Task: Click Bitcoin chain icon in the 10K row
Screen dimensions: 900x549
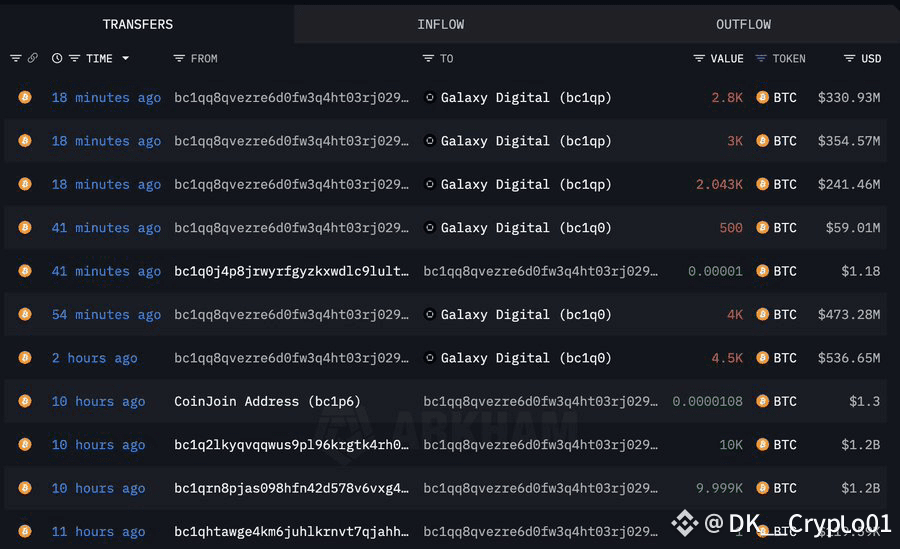Action: click(25, 444)
